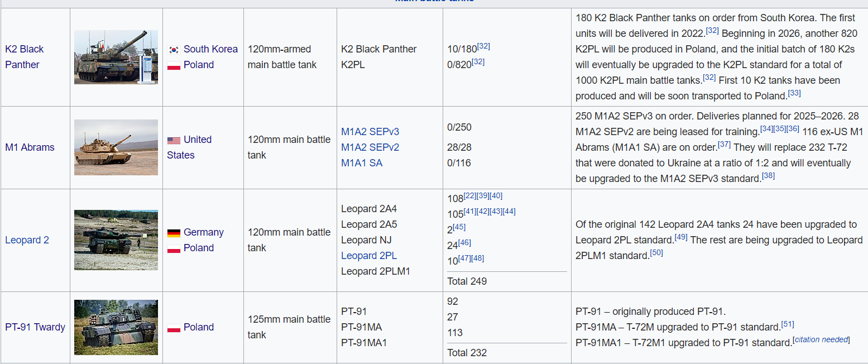Click the '0/250' quantity value
This screenshot has width=868, height=364.
tap(459, 127)
